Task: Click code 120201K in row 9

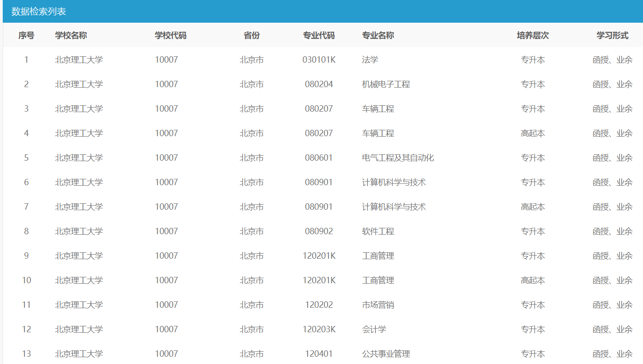Action: 319,256
